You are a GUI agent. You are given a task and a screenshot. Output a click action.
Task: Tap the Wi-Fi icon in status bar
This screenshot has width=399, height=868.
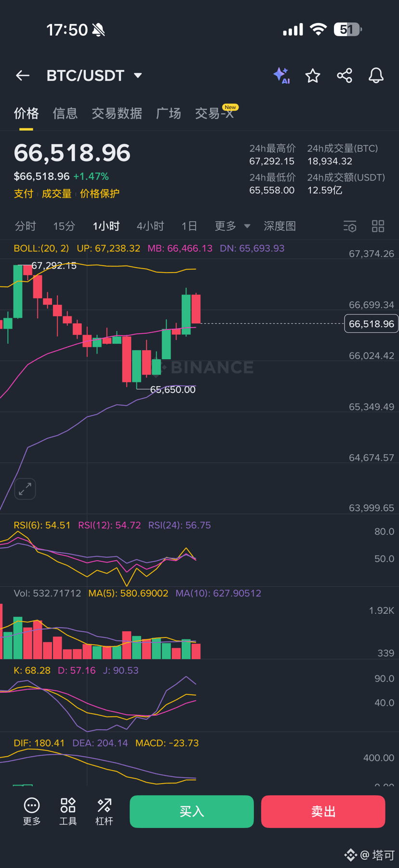(318, 29)
